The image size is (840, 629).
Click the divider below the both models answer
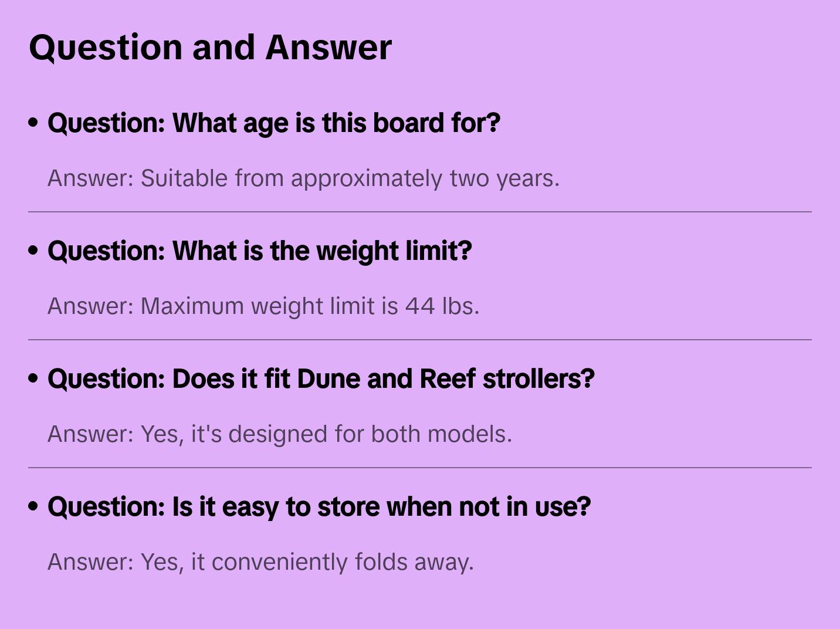click(x=420, y=468)
